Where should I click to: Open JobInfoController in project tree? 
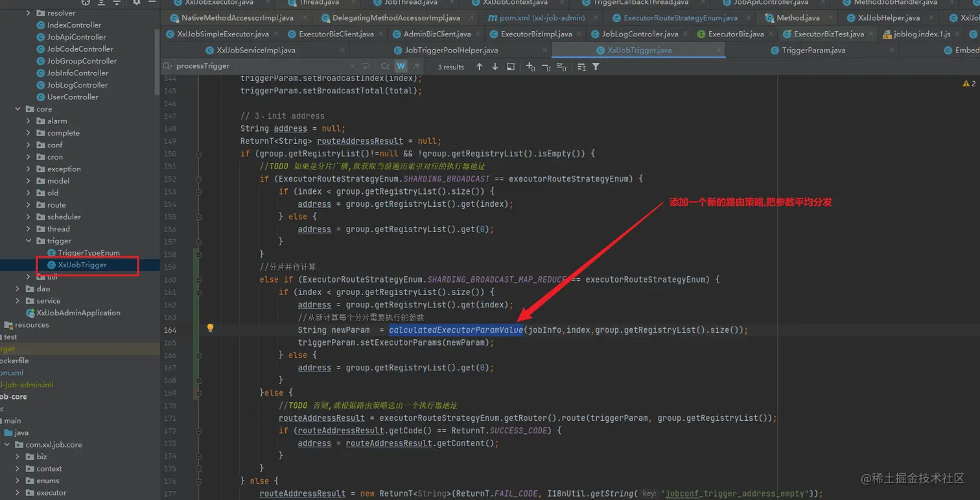click(x=72, y=73)
